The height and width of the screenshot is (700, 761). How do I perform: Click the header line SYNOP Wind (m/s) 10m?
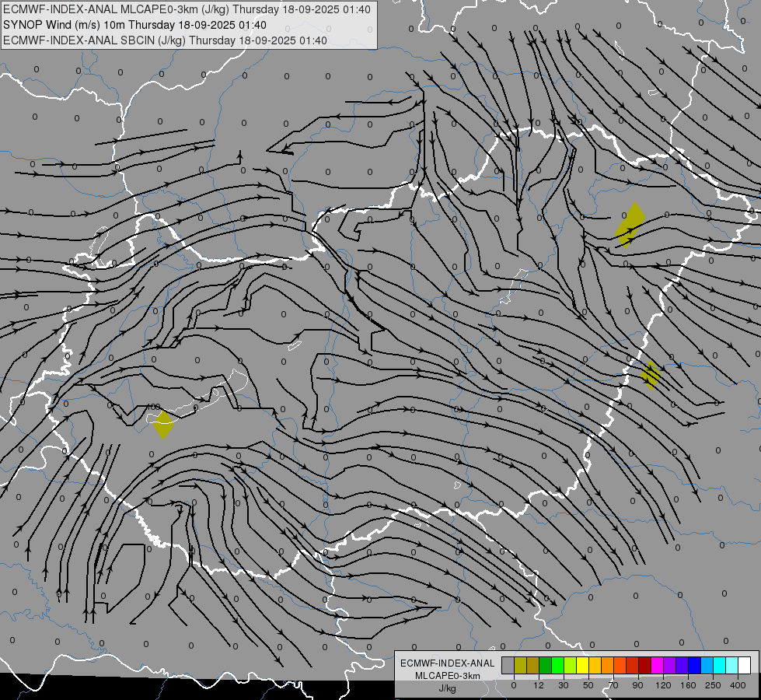(x=134, y=25)
